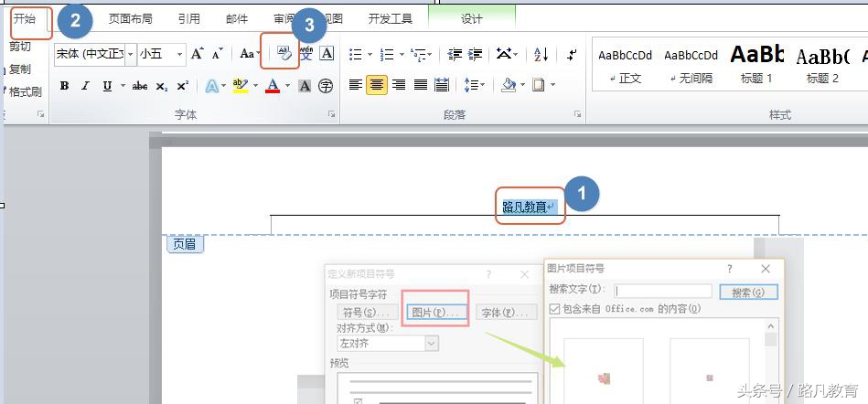
Task: Switch to the 开始 tab
Action: tap(25, 19)
